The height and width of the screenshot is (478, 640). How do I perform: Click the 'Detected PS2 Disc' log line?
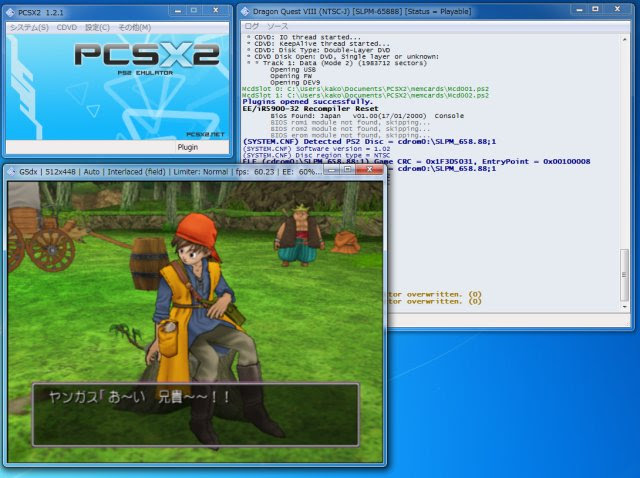[369, 142]
